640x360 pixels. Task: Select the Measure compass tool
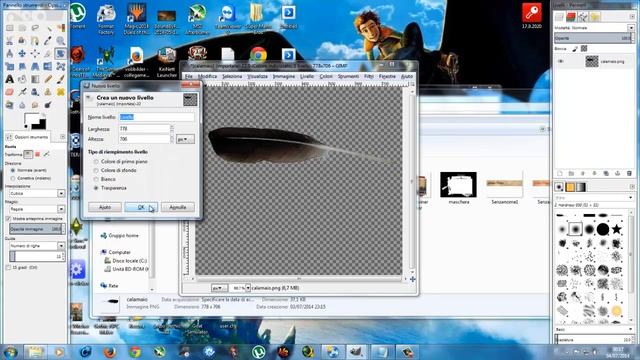pos(9,53)
